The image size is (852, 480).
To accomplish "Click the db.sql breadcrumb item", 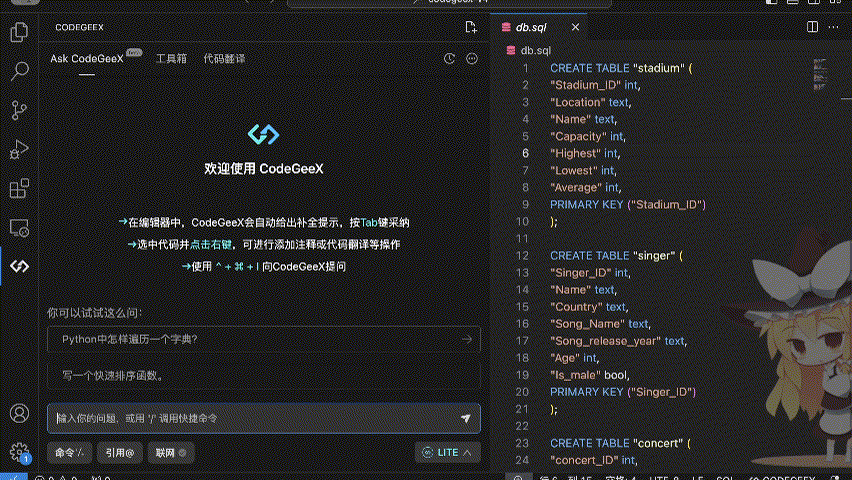I will (536, 51).
